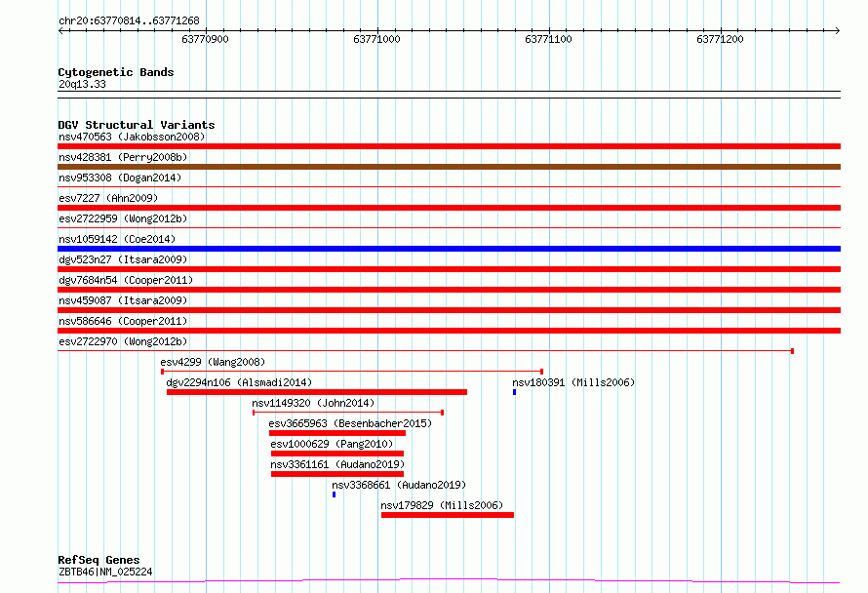
Task: Select the red bar under nsv179829
Action: tap(448, 515)
